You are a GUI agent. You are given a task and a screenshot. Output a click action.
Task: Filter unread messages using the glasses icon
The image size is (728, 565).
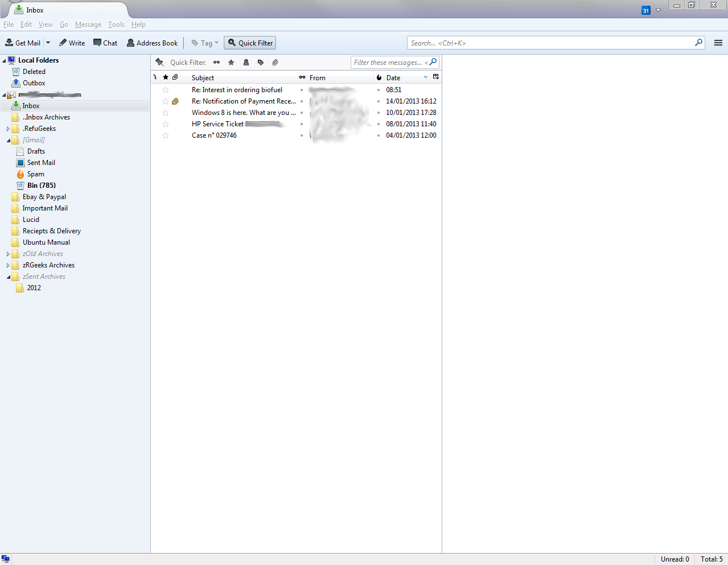click(x=216, y=63)
